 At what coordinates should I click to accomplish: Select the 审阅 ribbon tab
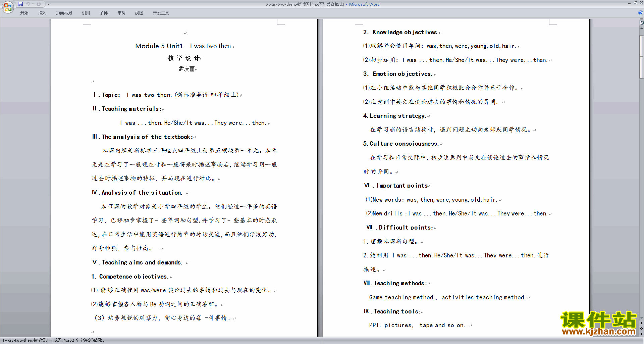121,13
